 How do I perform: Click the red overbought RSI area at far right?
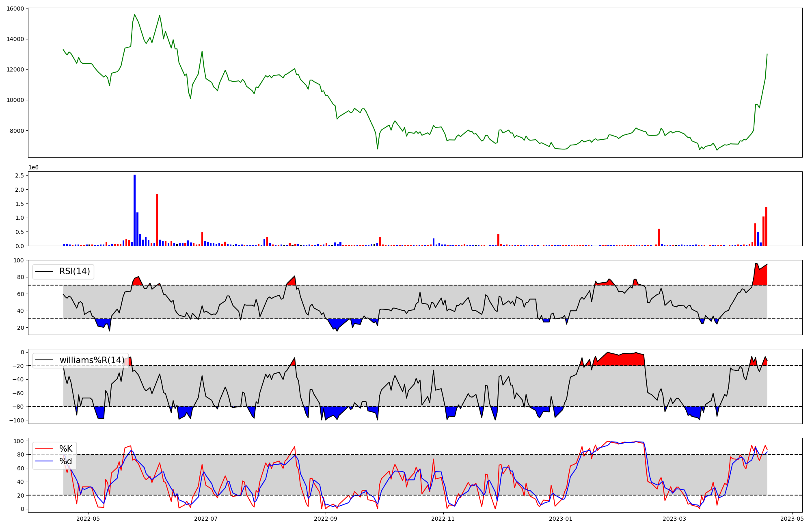(x=761, y=276)
